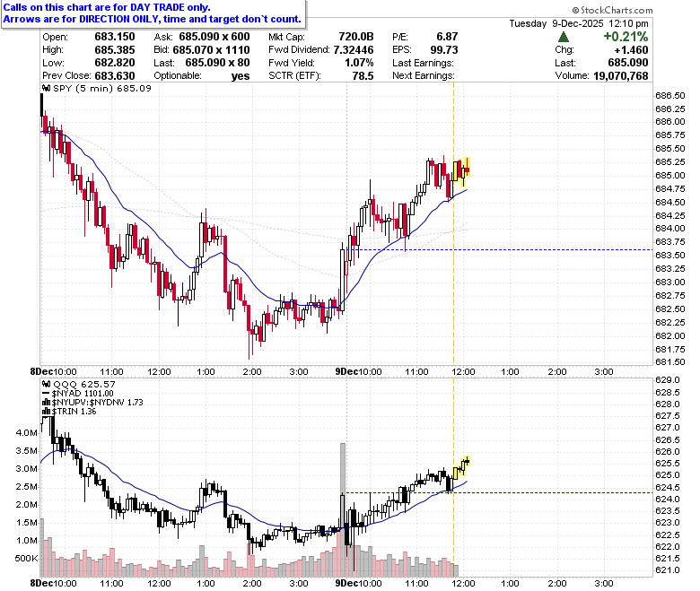Viewport: 700px width, 591px height.
Task: Select the 'SPY (5 min) 685.09' legend label
Action: pos(102,88)
